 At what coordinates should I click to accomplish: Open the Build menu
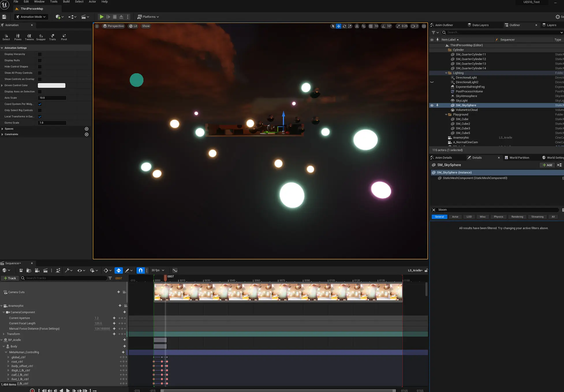66,2
